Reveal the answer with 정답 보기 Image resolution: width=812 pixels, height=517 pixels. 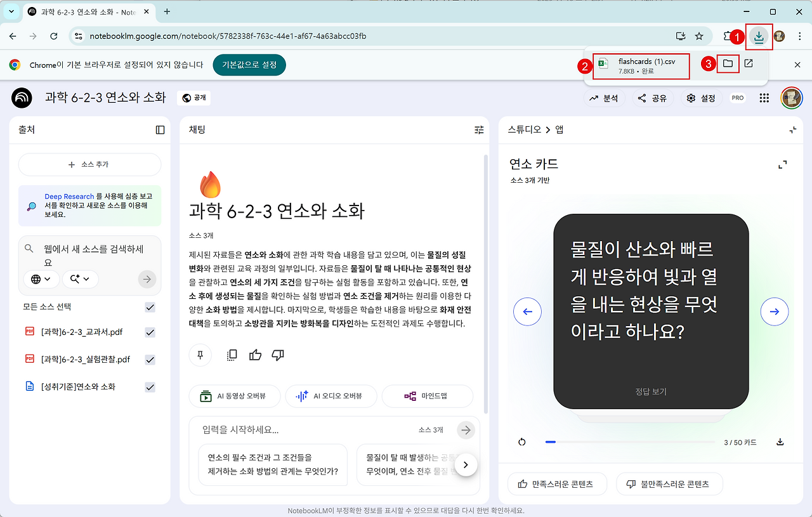(651, 391)
